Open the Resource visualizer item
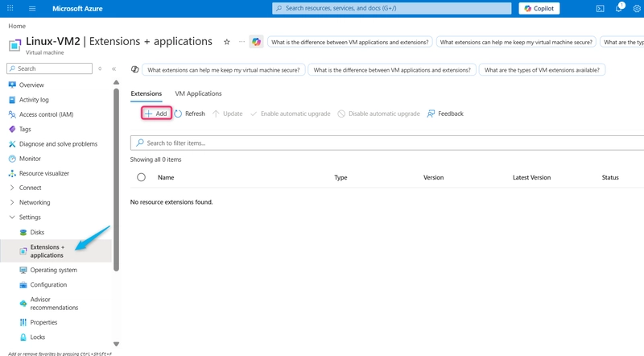Screen dimensions: 644x356 [x=44, y=173]
